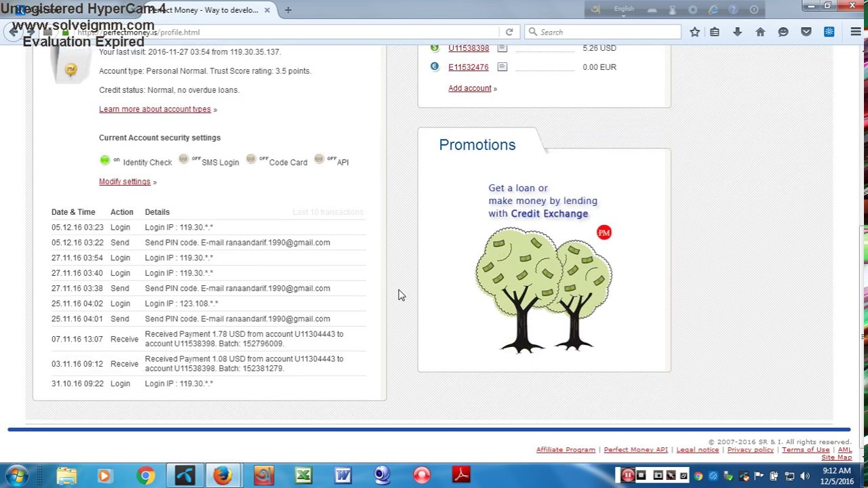Click the gear icon in overlay bar
This screenshot has width=868, height=488.
[692, 9]
